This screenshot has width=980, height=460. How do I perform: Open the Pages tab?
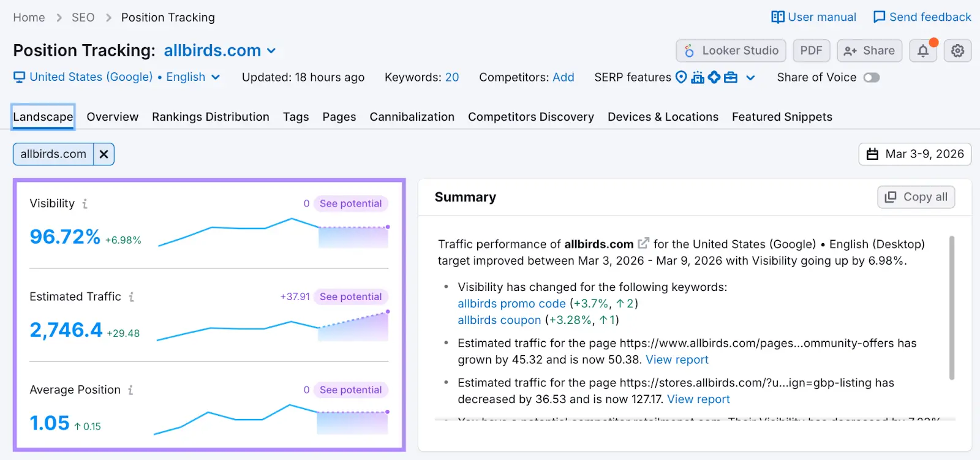tap(339, 117)
